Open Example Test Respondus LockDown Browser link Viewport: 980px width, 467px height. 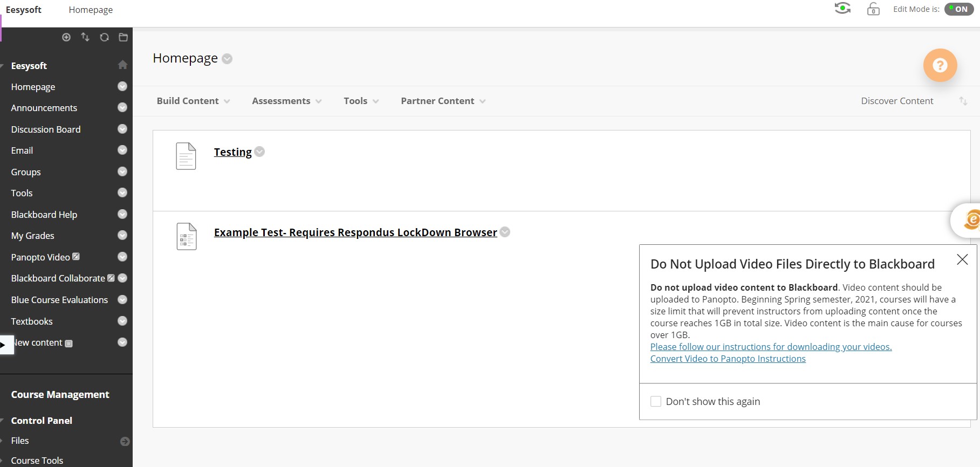pyautogui.click(x=355, y=232)
